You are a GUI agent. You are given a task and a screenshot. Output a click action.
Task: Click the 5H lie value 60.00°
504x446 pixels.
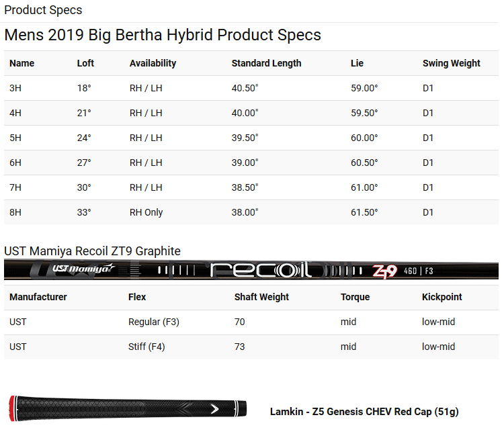[364, 138]
